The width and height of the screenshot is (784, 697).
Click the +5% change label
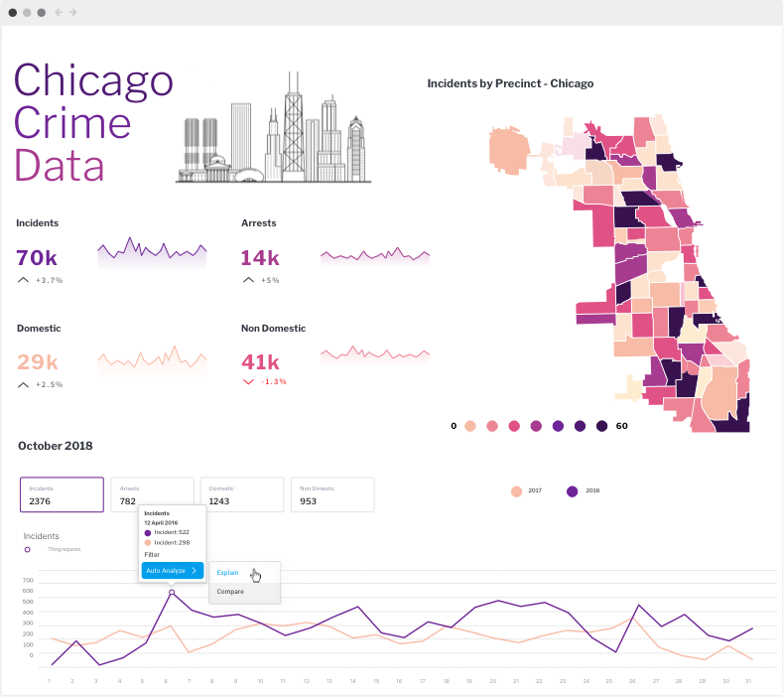click(270, 280)
